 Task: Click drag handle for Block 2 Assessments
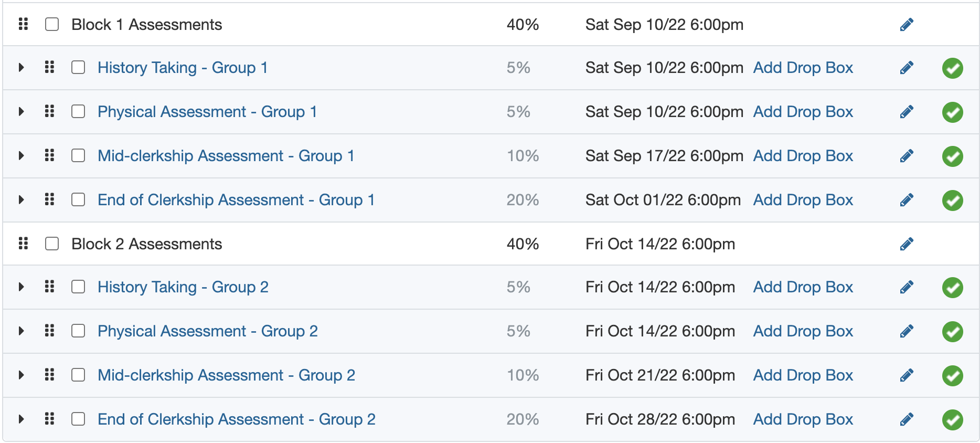[x=23, y=244]
